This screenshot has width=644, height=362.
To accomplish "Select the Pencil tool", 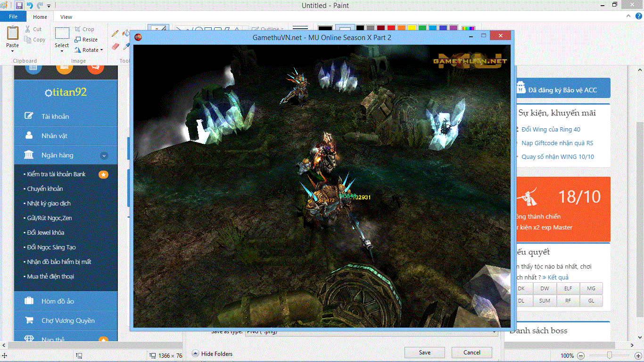I will (x=115, y=33).
